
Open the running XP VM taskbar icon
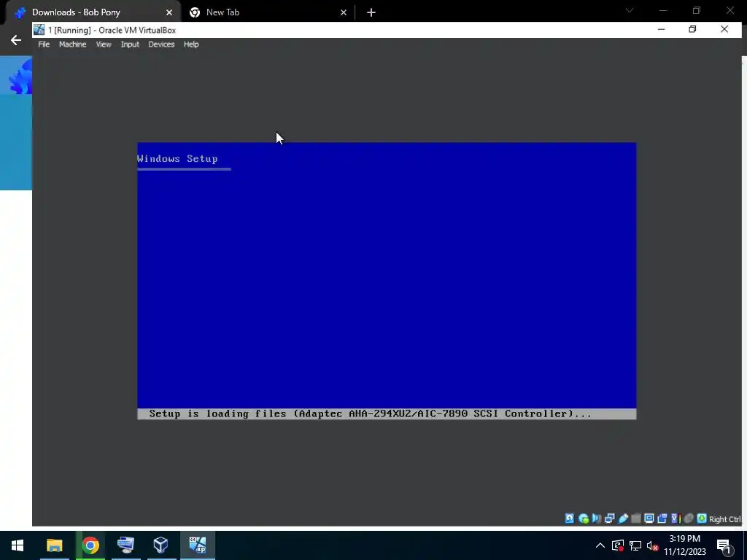(x=197, y=545)
